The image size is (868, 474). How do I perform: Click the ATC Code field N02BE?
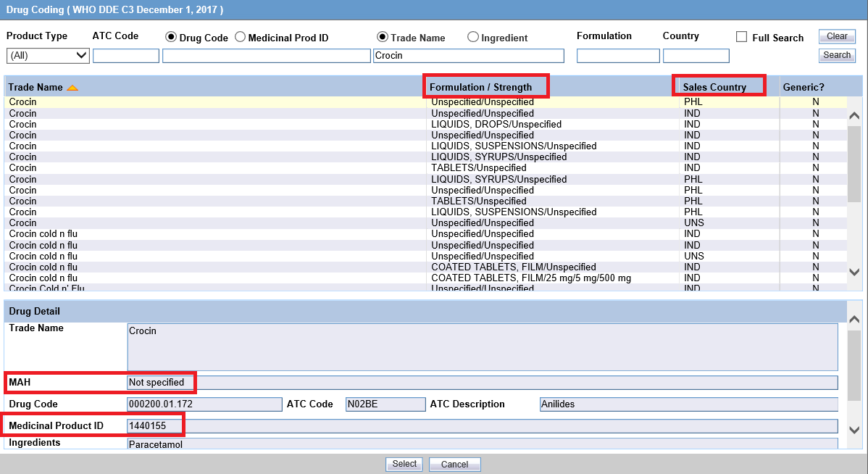coord(385,404)
